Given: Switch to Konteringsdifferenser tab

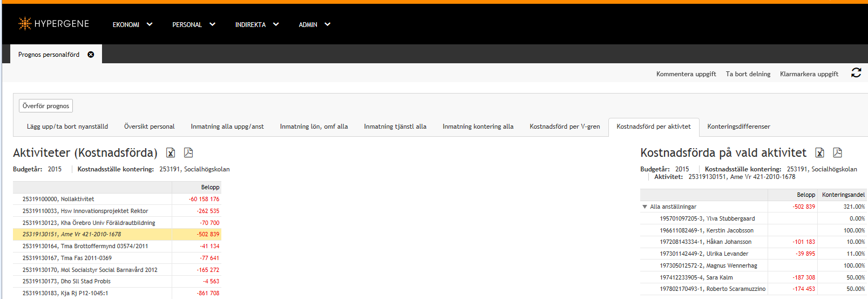Looking at the screenshot, I should [x=738, y=127].
